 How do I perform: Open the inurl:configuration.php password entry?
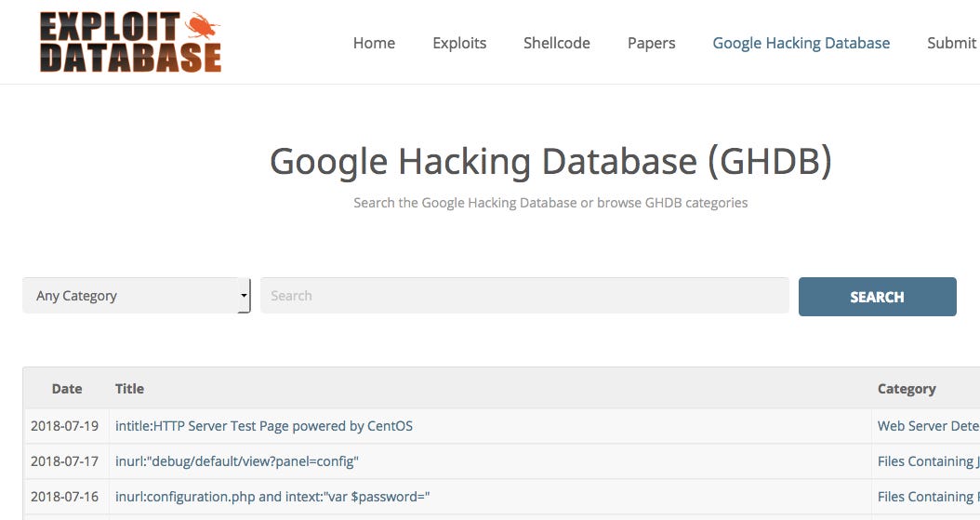click(x=271, y=497)
